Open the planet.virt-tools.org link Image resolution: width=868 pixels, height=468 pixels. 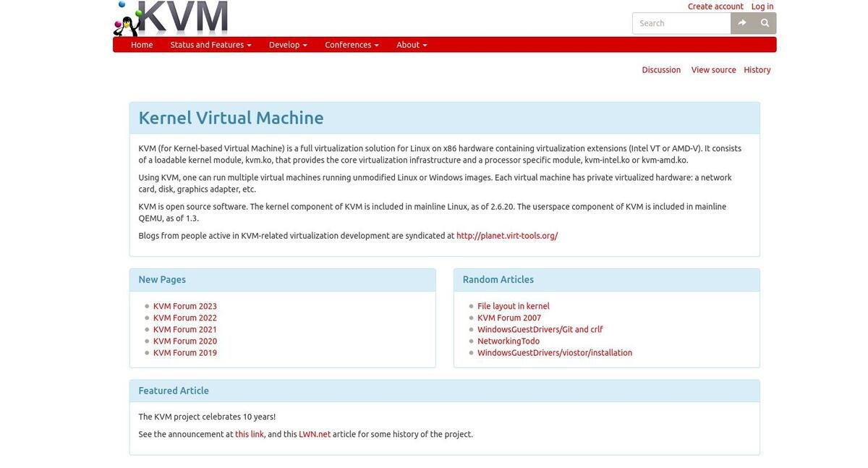507,234
